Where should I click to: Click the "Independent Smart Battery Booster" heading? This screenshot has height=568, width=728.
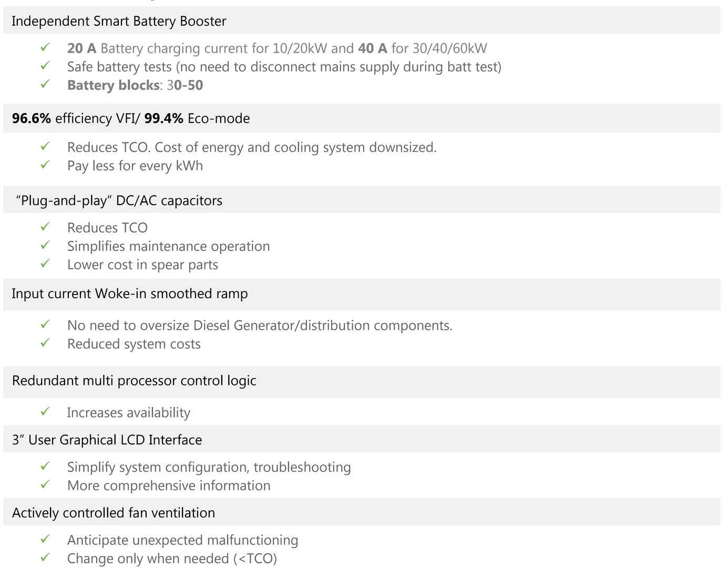[119, 21]
